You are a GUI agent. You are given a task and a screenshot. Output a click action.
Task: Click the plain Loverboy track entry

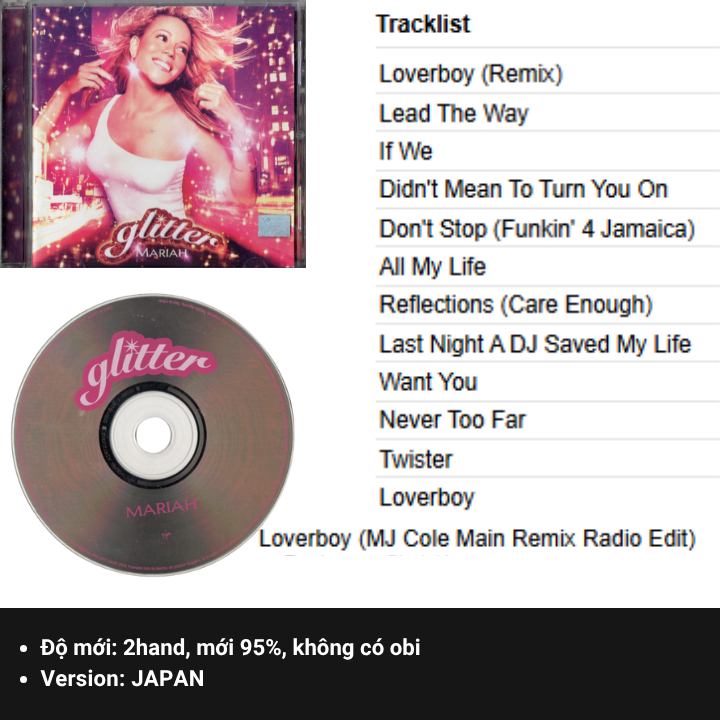[427, 497]
